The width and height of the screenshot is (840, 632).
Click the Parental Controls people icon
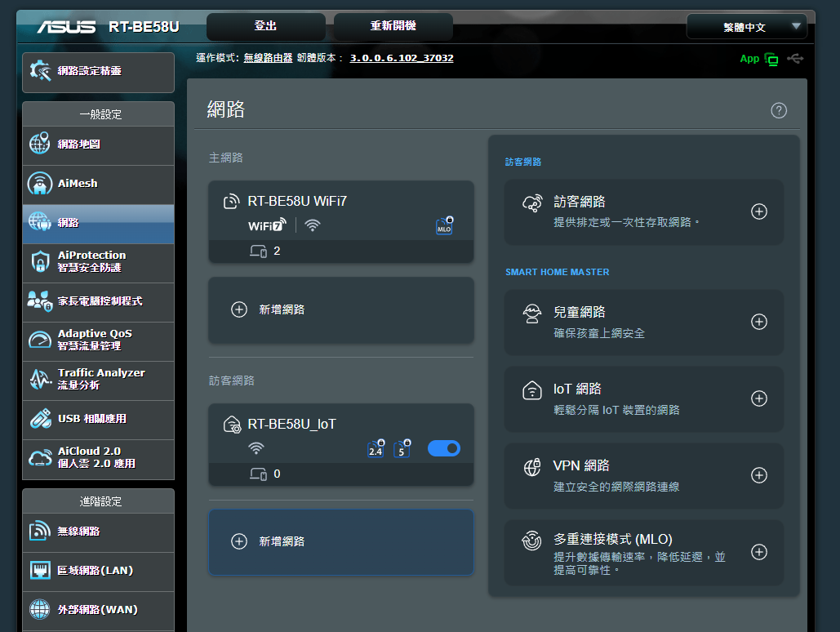tap(40, 300)
